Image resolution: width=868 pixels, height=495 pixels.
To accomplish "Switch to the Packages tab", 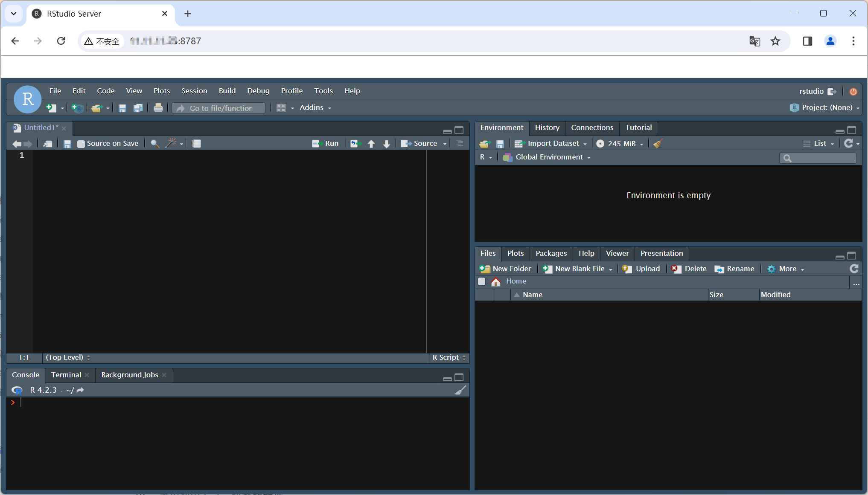I will point(551,253).
